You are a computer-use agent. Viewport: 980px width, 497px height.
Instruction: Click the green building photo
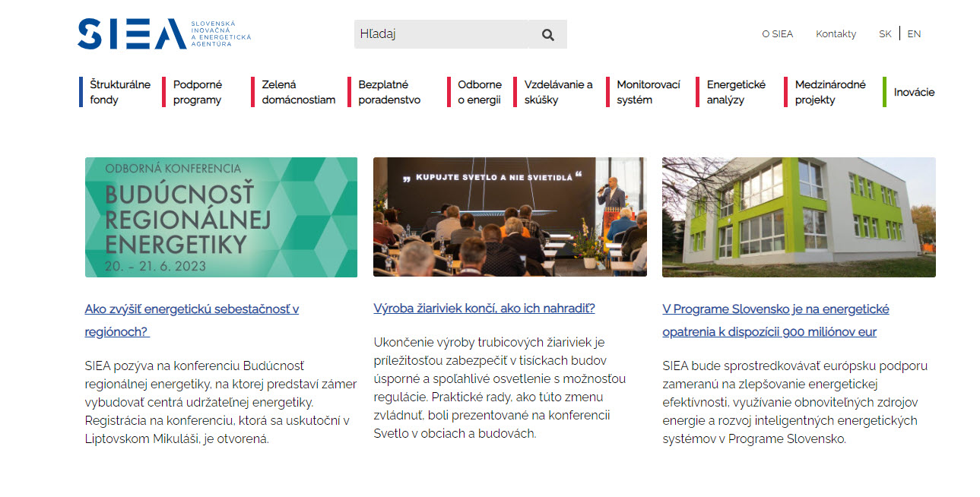click(x=798, y=217)
